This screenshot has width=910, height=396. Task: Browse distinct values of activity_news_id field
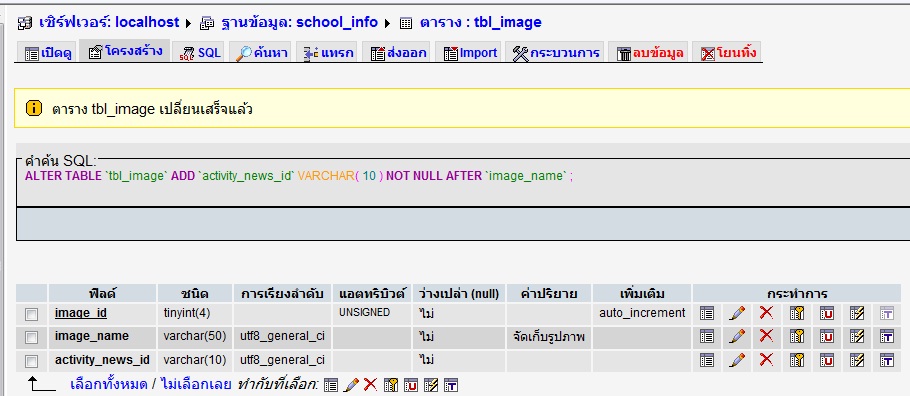click(706, 361)
